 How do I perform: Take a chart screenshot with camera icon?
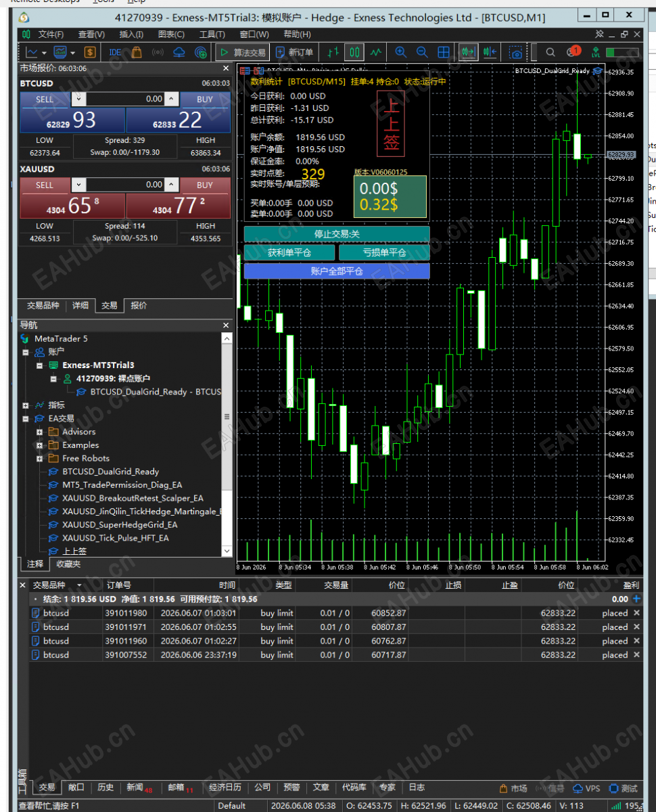pos(517,52)
